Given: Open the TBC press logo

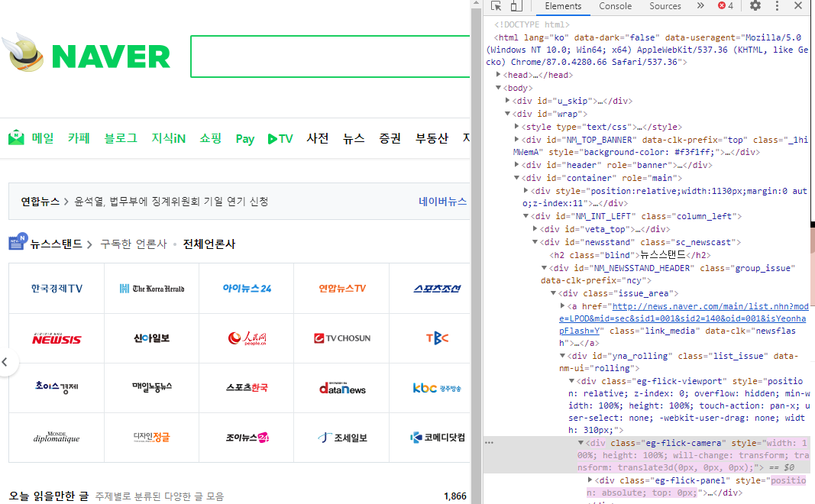Looking at the screenshot, I should click(437, 338).
